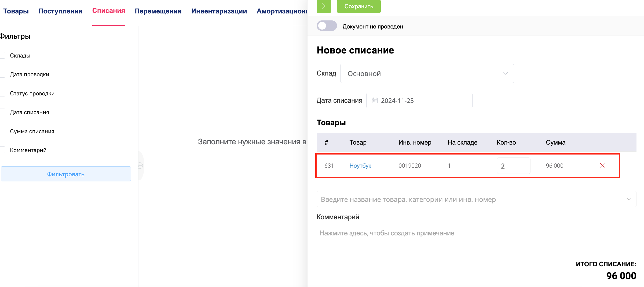Open the Склад dropdown chevron

[x=506, y=73]
